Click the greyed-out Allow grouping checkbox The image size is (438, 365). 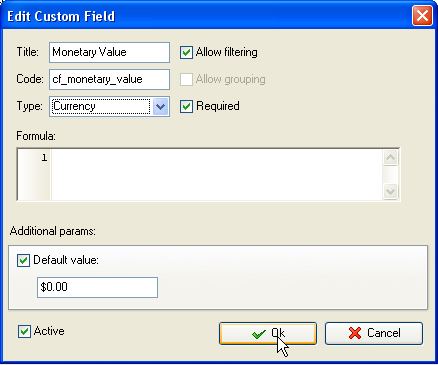coord(186,79)
